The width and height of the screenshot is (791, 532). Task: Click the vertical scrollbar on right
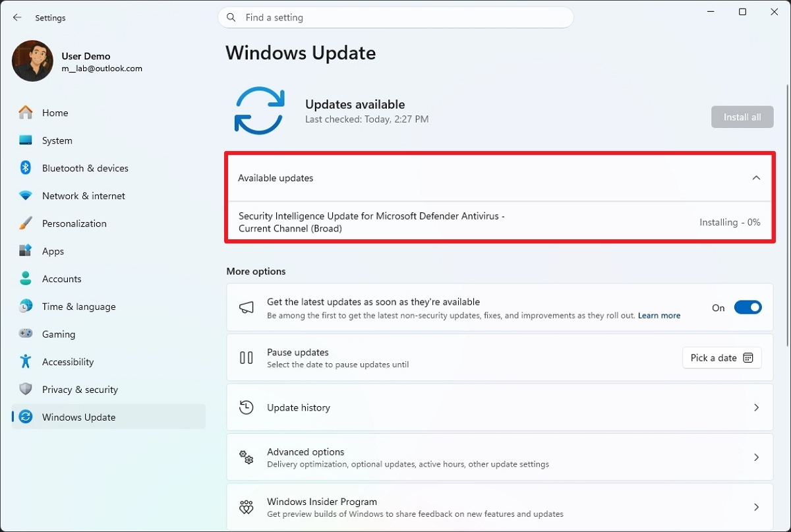(x=787, y=216)
